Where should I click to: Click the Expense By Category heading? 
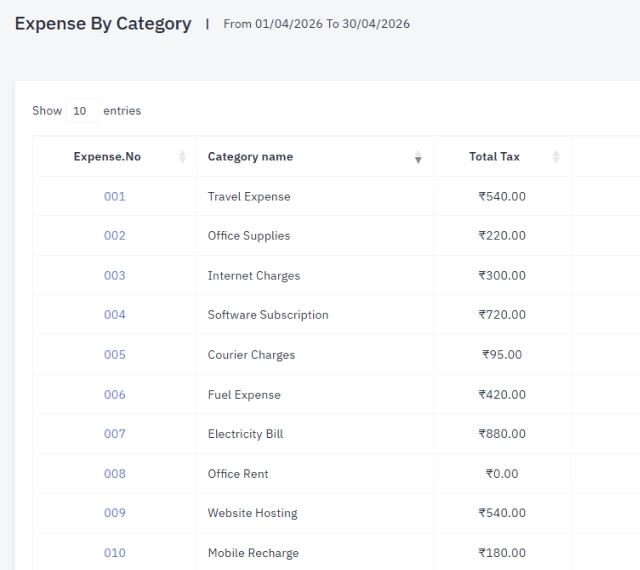(x=103, y=24)
